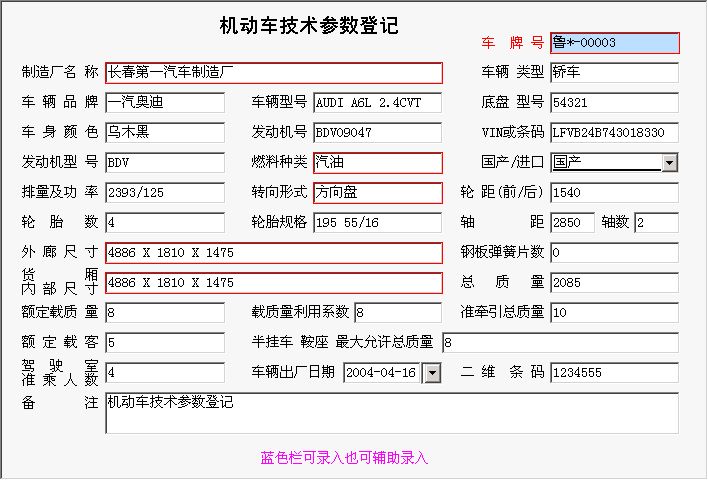
Task: Click the 车辆类型 vehicle type field
Action: coord(613,73)
